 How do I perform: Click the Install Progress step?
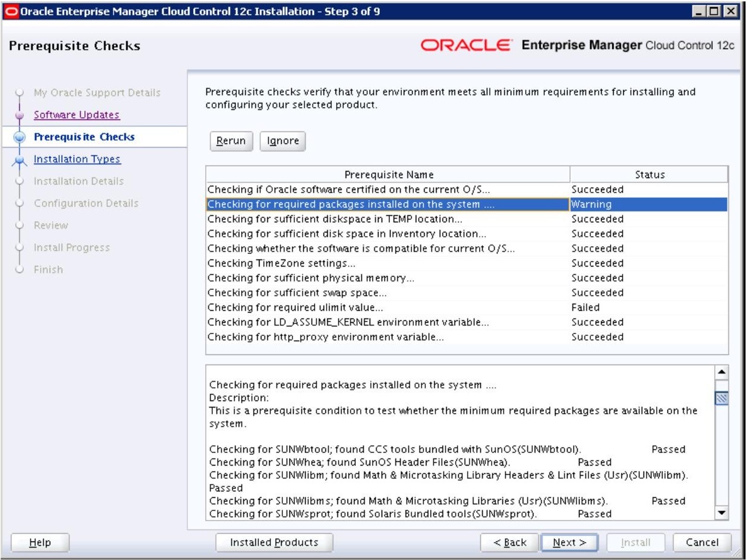[72, 247]
